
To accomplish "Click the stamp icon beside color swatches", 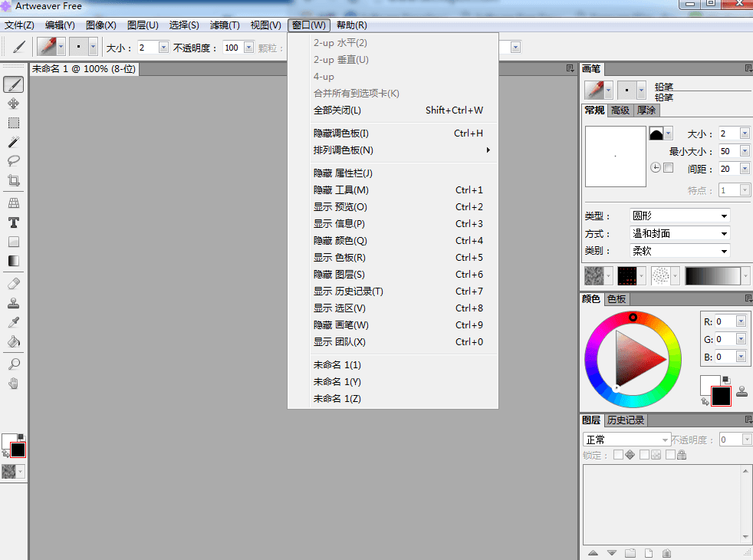I will click(742, 391).
